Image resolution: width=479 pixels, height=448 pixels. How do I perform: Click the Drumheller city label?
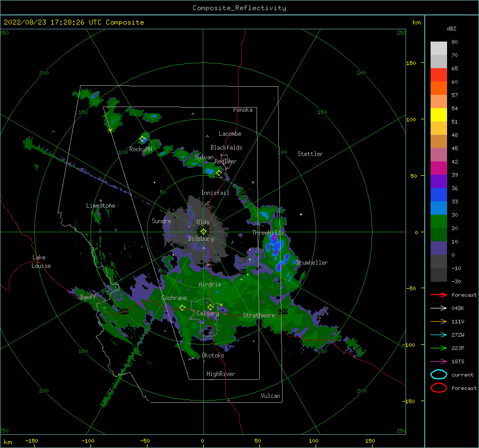pyautogui.click(x=312, y=263)
